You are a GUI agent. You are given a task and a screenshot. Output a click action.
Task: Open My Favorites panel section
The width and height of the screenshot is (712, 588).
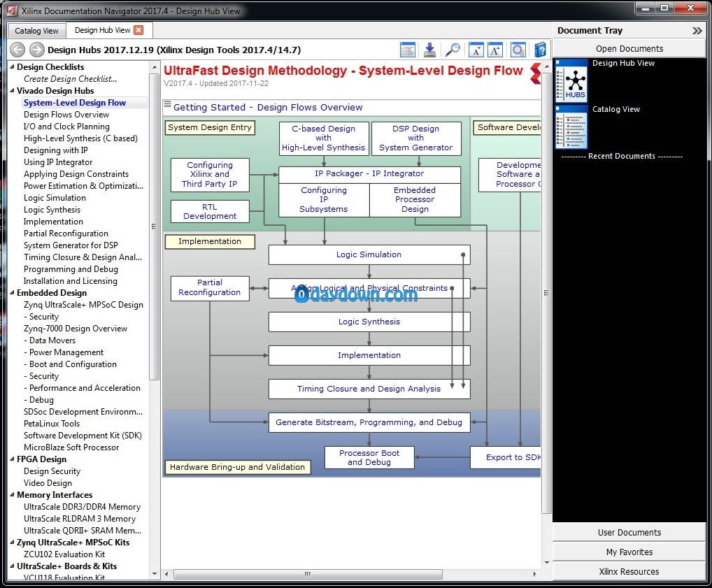coord(629,552)
